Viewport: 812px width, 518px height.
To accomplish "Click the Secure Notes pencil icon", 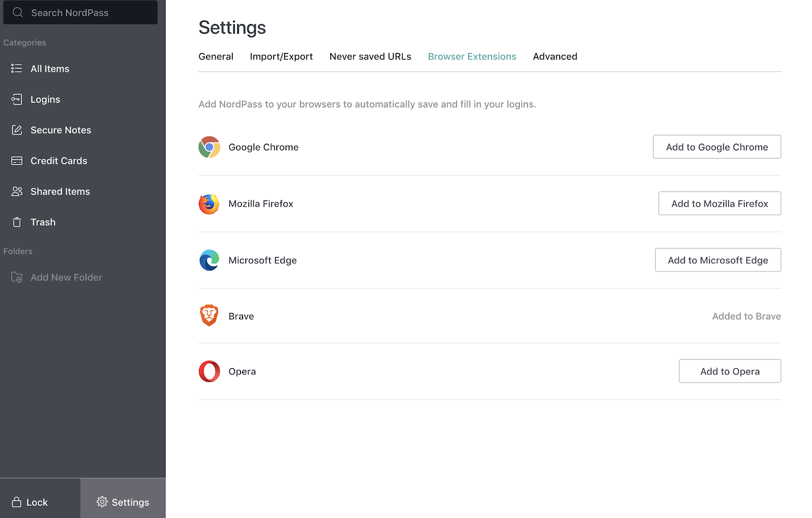I will pyautogui.click(x=17, y=130).
